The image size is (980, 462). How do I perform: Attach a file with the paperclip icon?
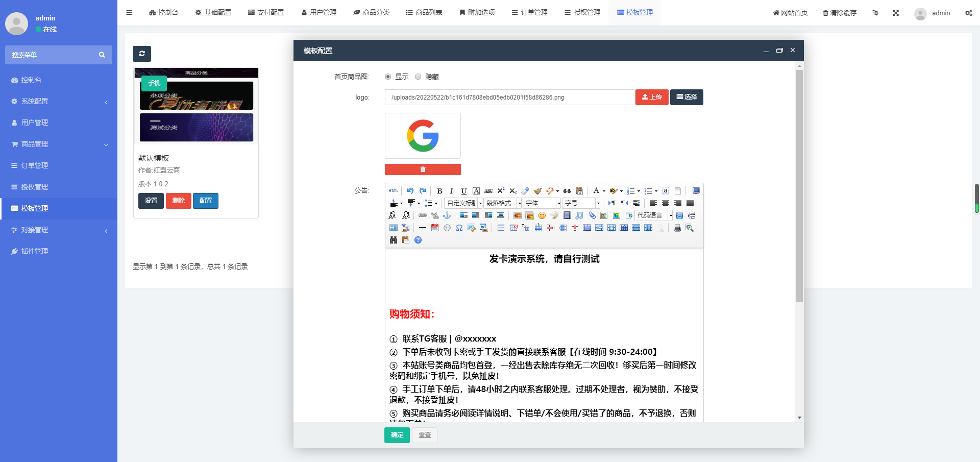[x=592, y=215]
